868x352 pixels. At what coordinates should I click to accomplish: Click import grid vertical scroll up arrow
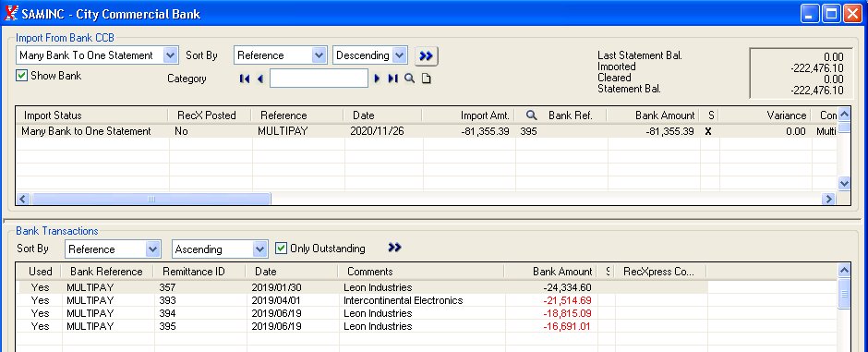pos(844,115)
